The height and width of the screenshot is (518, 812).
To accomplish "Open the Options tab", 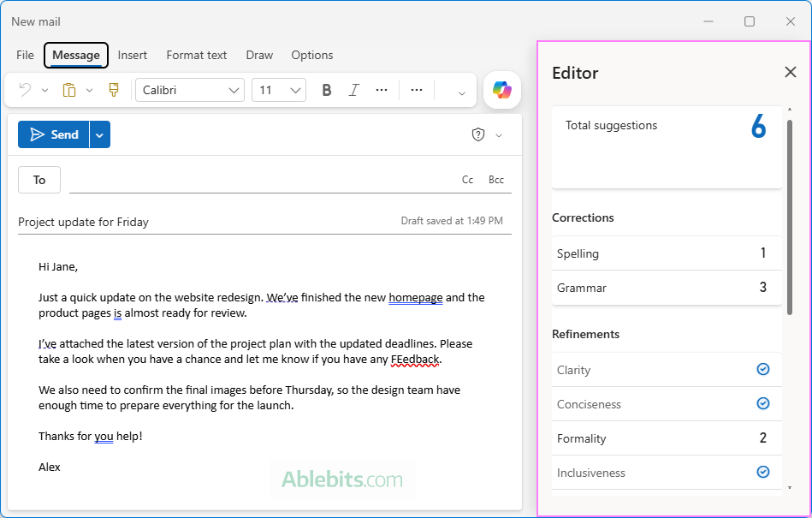I will (311, 55).
